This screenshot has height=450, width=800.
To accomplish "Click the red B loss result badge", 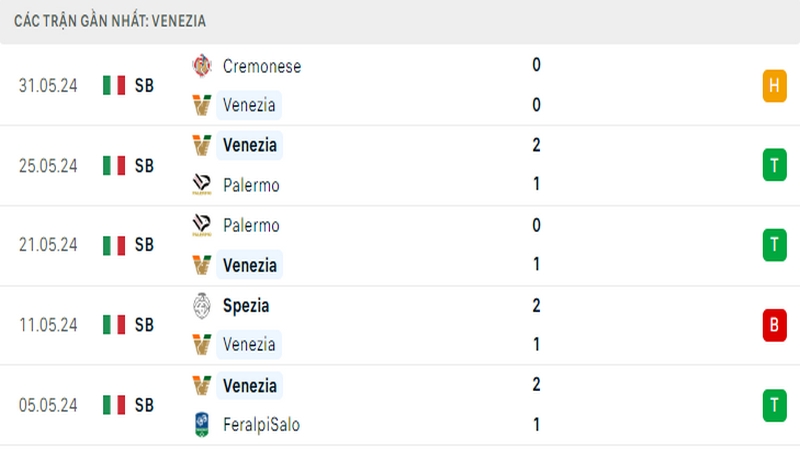I will click(774, 325).
